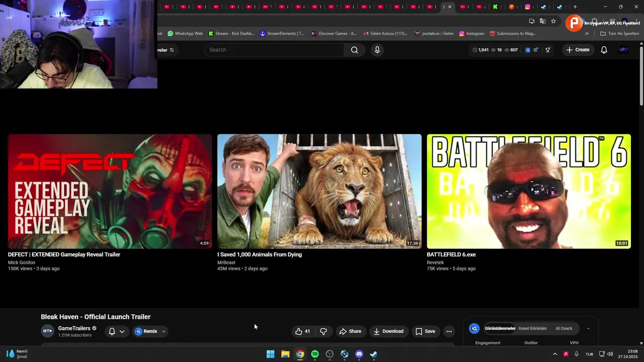Open the BATTLEFIELD 6.exe thumbnail

click(529, 191)
